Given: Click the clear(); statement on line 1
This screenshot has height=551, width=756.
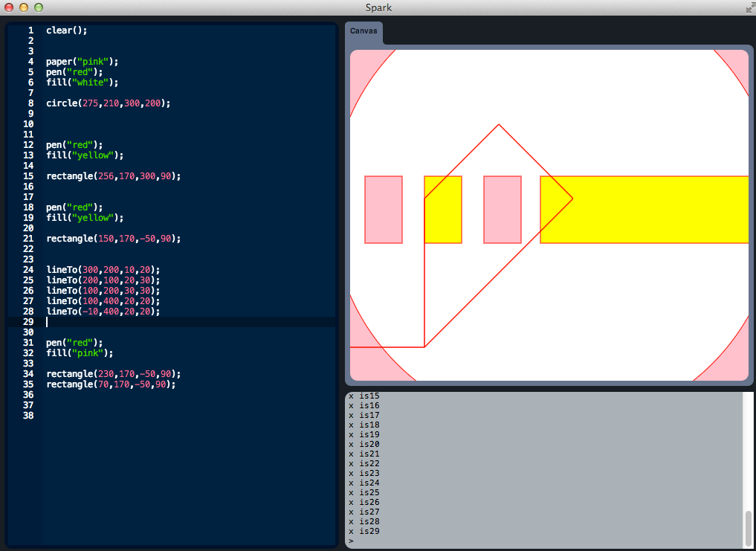Looking at the screenshot, I should [x=67, y=30].
